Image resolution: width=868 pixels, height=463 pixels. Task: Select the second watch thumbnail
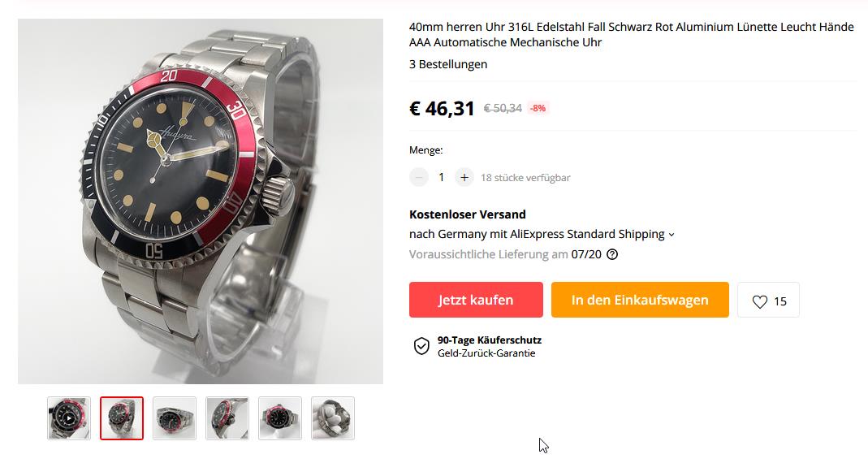[122, 418]
